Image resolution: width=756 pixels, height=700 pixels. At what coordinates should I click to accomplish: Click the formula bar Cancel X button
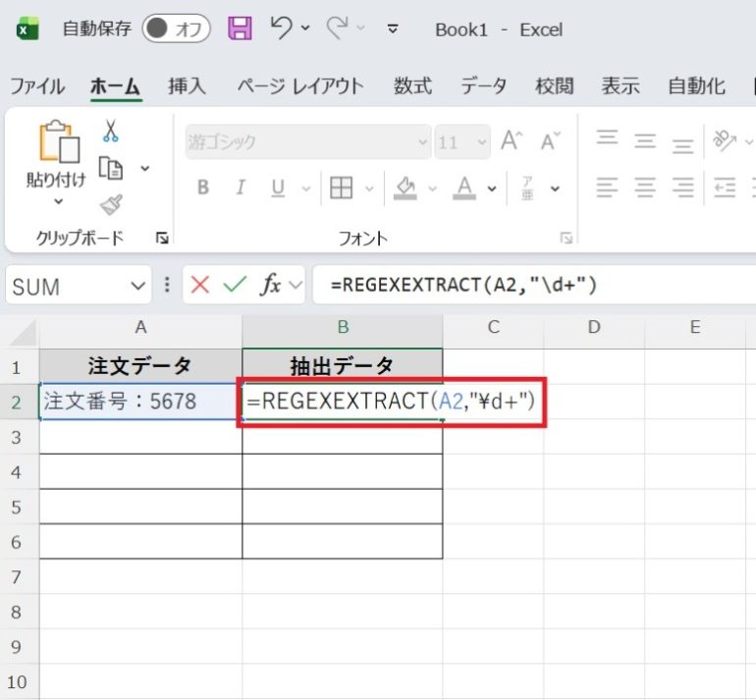[199, 285]
